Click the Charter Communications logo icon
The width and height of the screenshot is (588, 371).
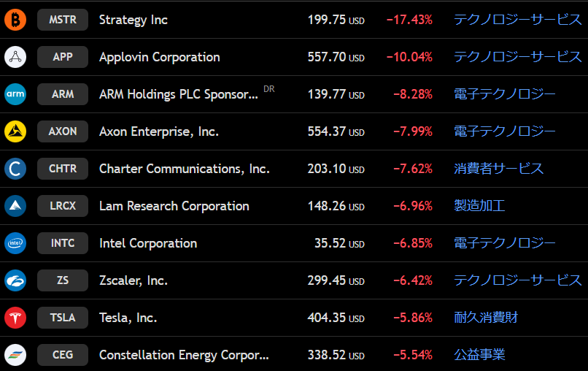point(15,169)
